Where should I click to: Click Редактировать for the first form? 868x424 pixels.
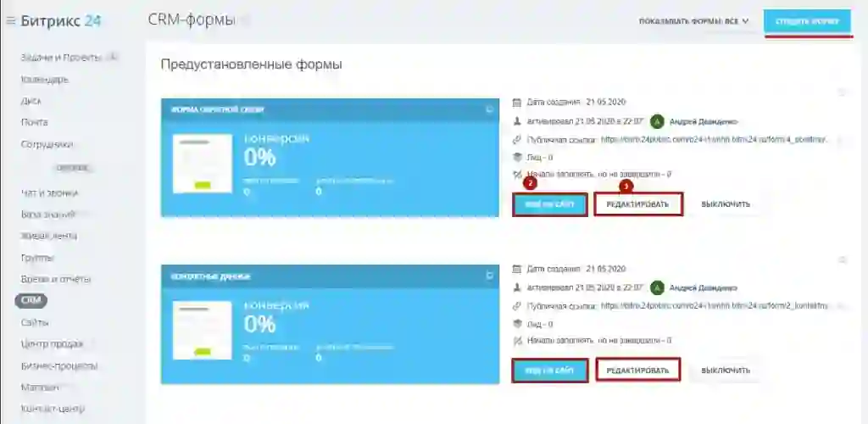coord(638,204)
